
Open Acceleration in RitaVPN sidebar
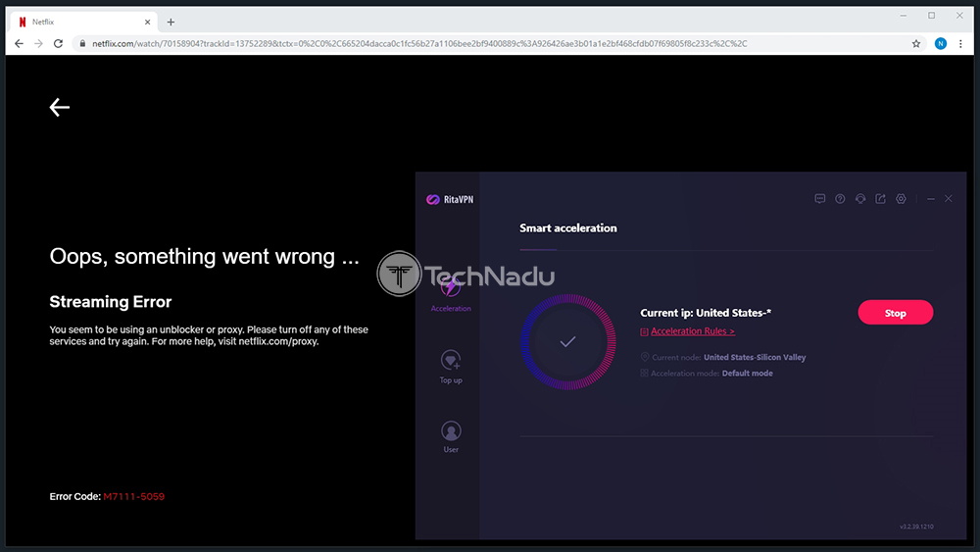coord(451,296)
